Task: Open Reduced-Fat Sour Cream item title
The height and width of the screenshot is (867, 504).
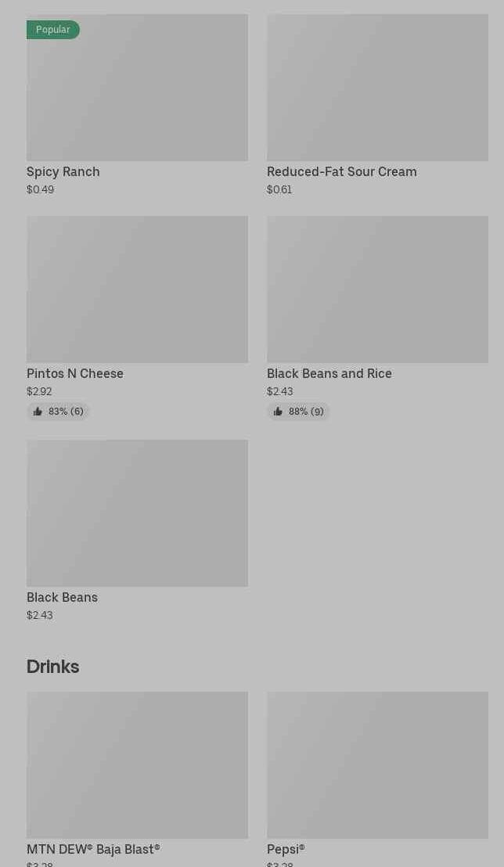Action: [342, 172]
